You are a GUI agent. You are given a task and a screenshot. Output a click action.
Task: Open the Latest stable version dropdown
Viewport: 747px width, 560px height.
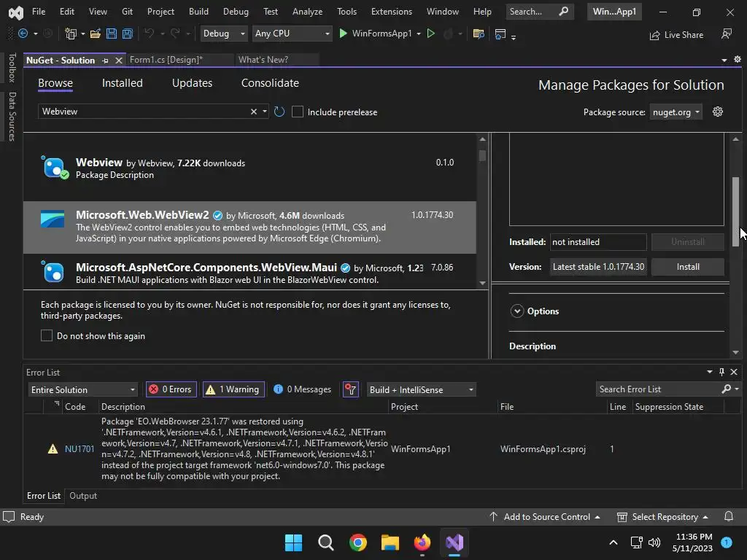(598, 267)
